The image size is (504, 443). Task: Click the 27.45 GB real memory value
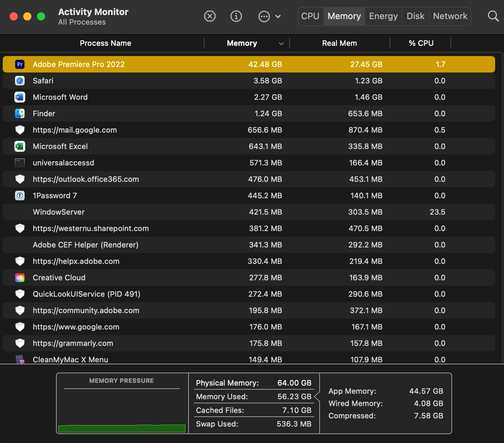point(366,64)
